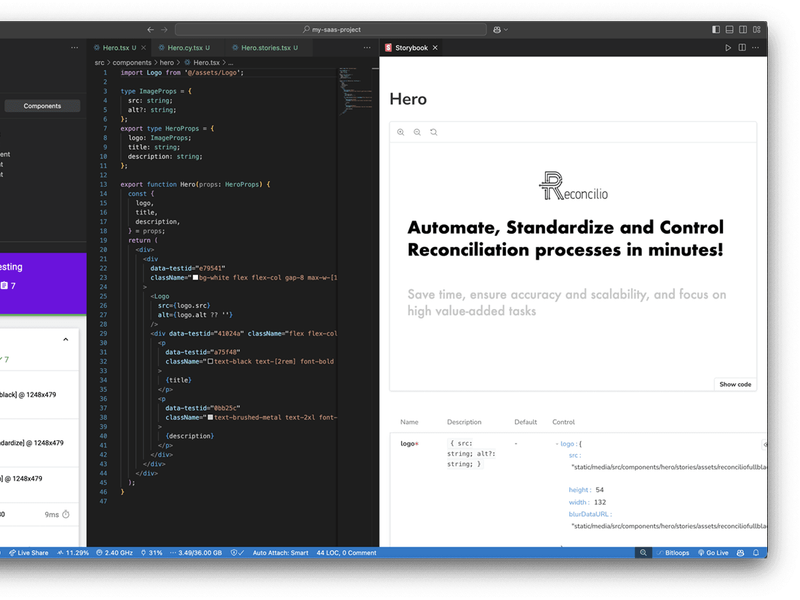
Task: Click the run icon in the Storybook editor header
Action: click(x=728, y=48)
